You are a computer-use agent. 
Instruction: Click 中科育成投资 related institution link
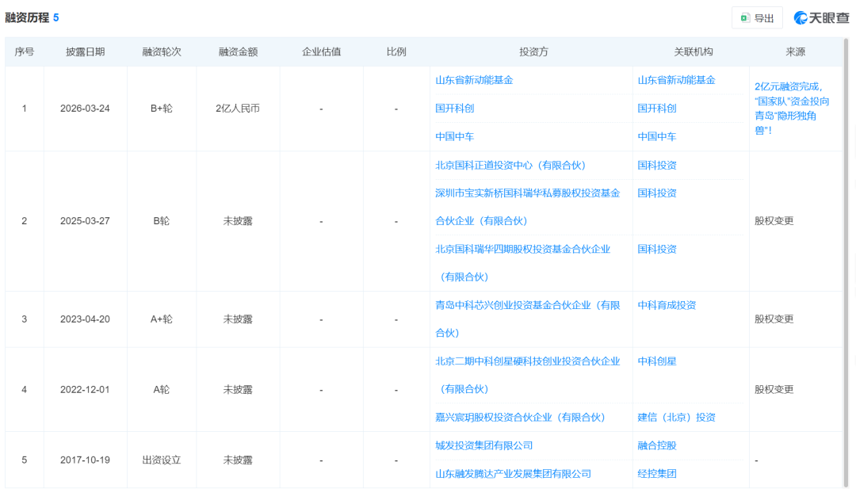point(666,304)
